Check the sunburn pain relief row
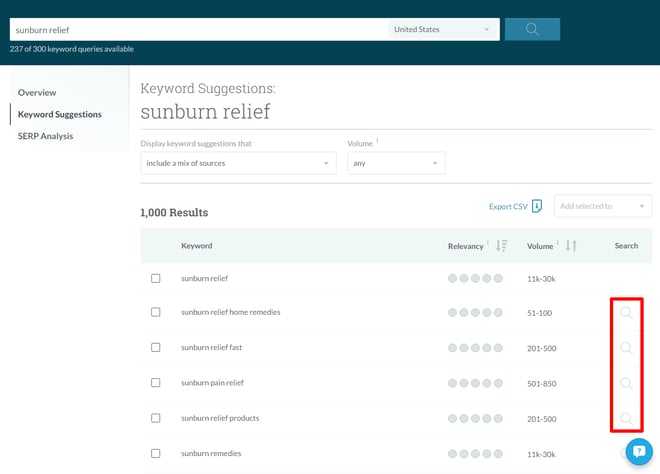 pos(156,383)
